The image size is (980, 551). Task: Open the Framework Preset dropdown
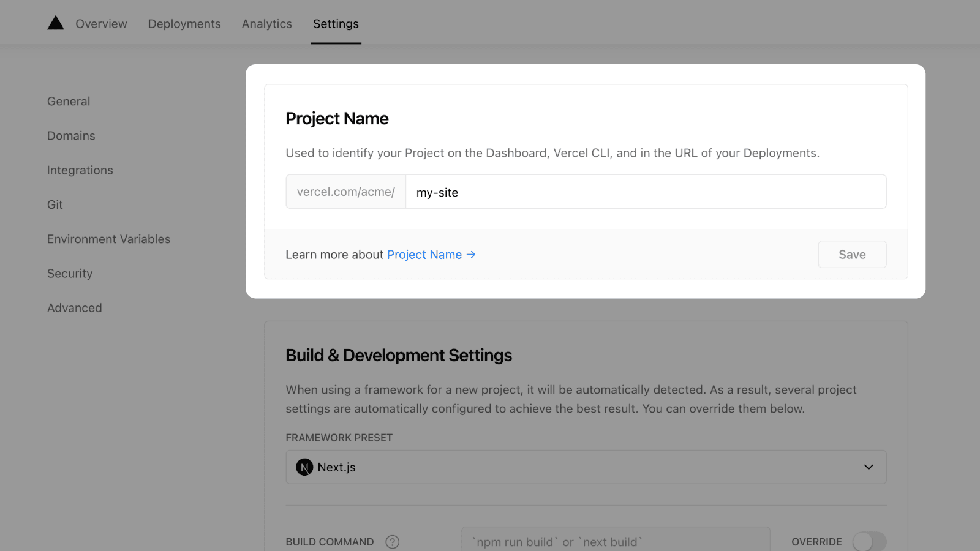coord(586,467)
